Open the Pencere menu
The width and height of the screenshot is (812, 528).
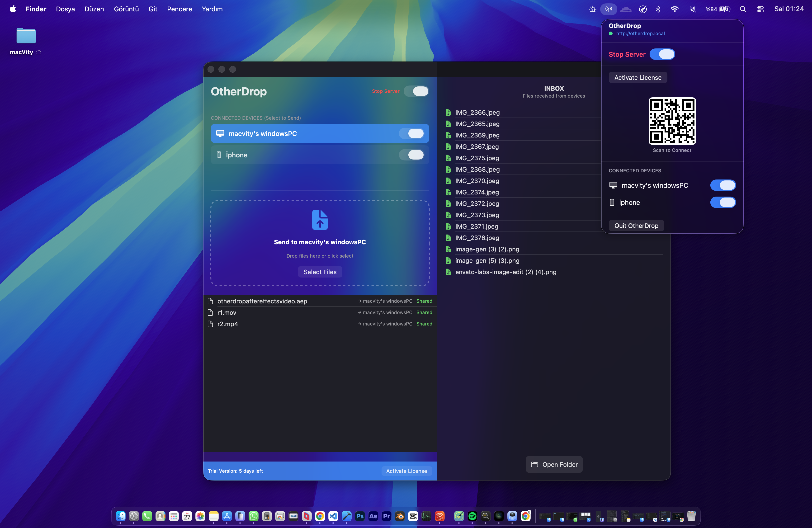click(x=179, y=9)
